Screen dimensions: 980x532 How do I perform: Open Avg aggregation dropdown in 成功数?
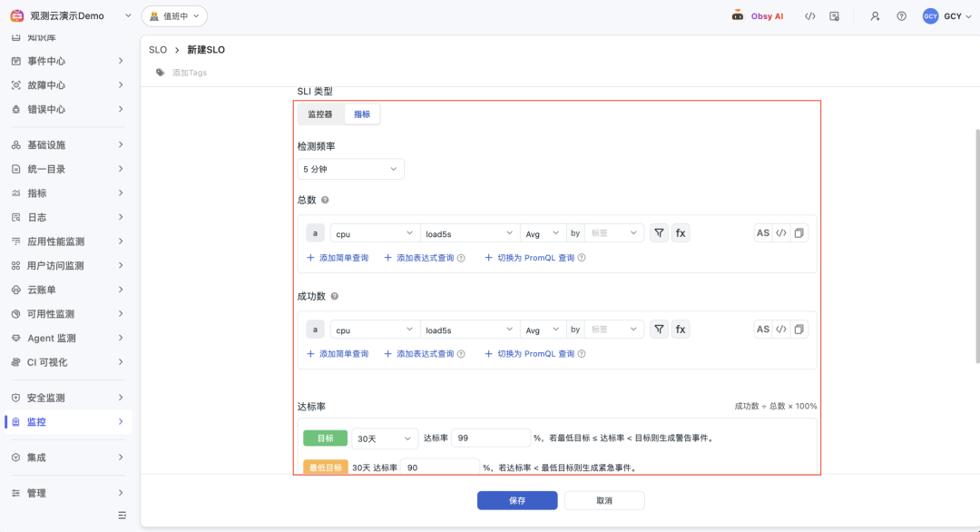[543, 330]
